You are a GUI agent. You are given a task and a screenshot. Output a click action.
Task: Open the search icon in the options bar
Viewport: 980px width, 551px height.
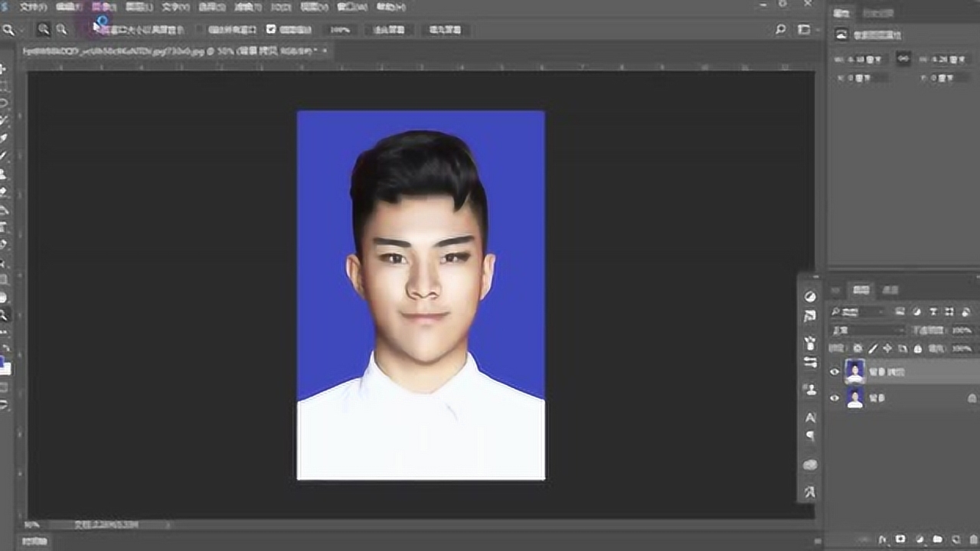click(780, 30)
